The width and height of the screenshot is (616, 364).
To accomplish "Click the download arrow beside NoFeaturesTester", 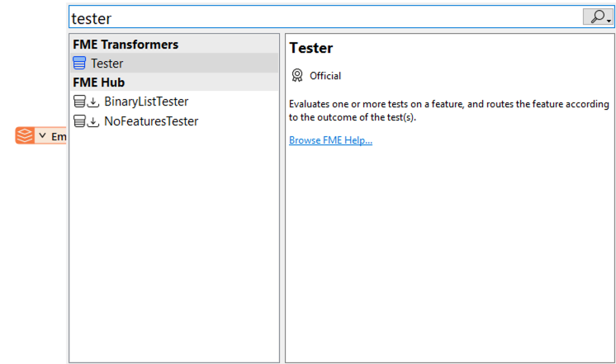I will click(93, 122).
